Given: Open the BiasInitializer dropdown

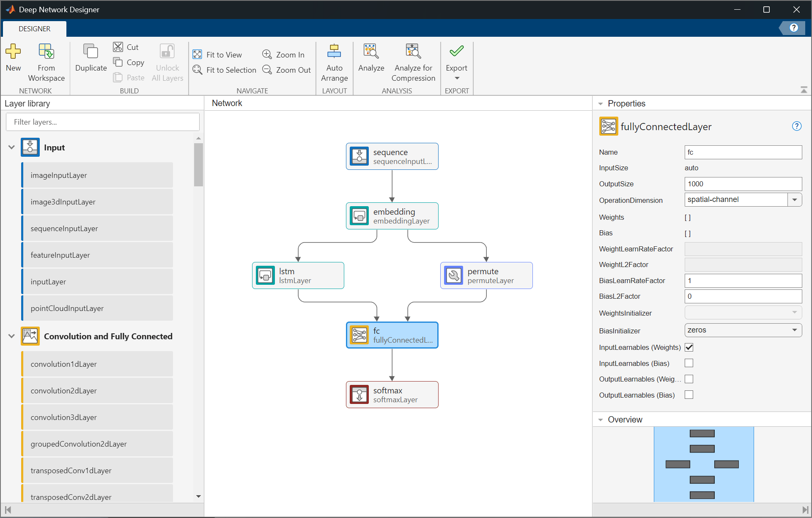Looking at the screenshot, I should pyautogui.click(x=794, y=330).
